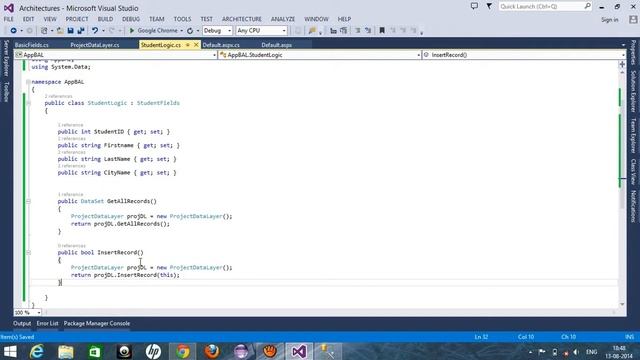Image resolution: width=640 pixels, height=360 pixels.
Task: Switch to the Default.aspx tab
Action: (276, 45)
